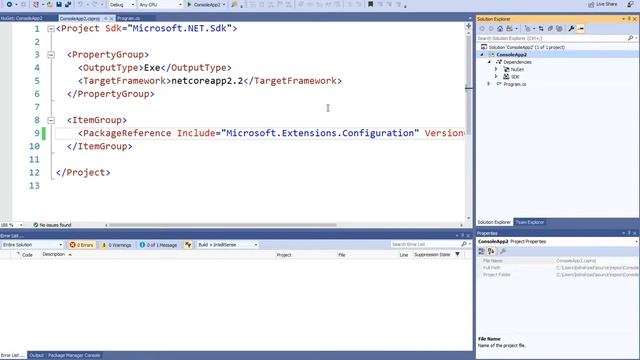This screenshot has height=360, width=640.
Task: Click the Save All icon
Action: 68,4
